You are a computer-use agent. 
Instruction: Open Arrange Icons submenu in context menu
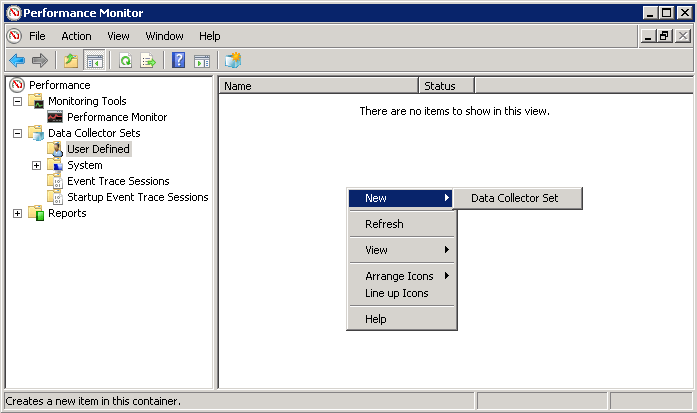pyautogui.click(x=399, y=276)
